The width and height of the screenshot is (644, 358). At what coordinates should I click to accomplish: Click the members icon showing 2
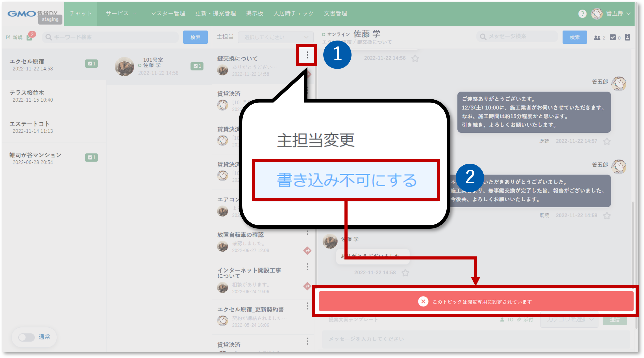597,37
